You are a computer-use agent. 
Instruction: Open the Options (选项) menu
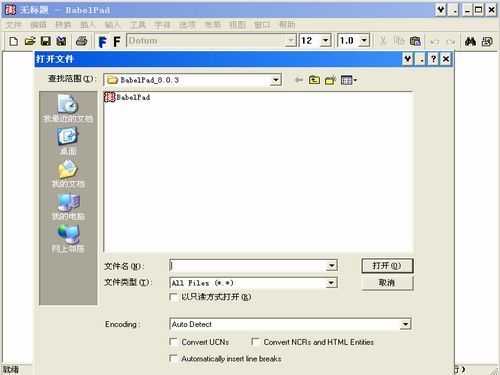[x=187, y=25]
